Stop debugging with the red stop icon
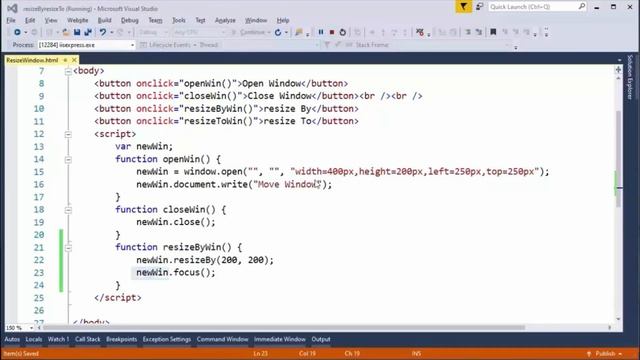 tap(332, 32)
